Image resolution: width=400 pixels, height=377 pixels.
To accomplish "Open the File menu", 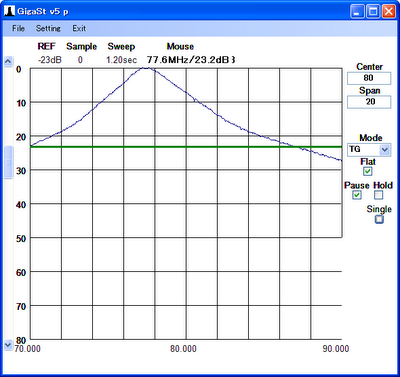I will click(x=18, y=28).
